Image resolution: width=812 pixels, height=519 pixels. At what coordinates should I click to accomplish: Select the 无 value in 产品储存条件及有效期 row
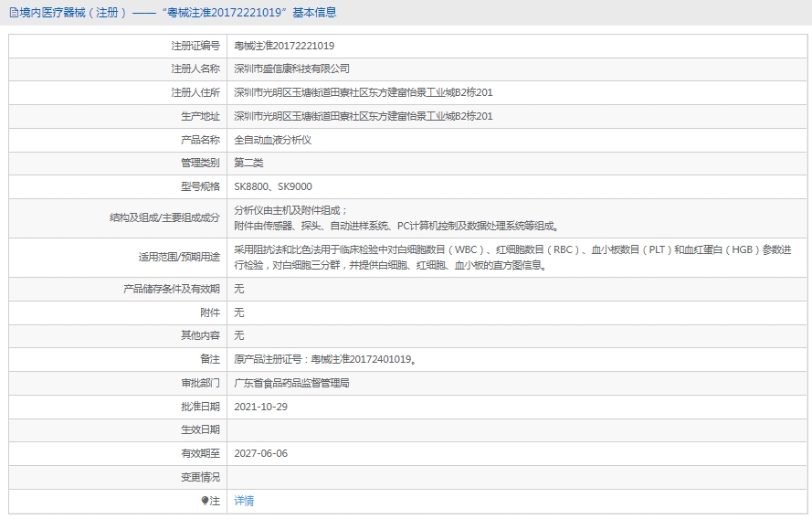[x=238, y=289]
